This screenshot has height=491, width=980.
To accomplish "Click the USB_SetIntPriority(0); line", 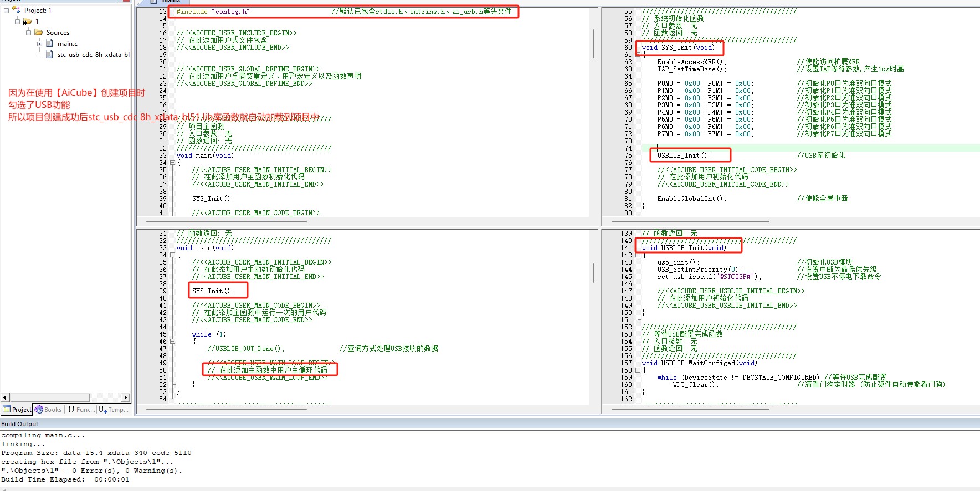I will click(x=699, y=270).
